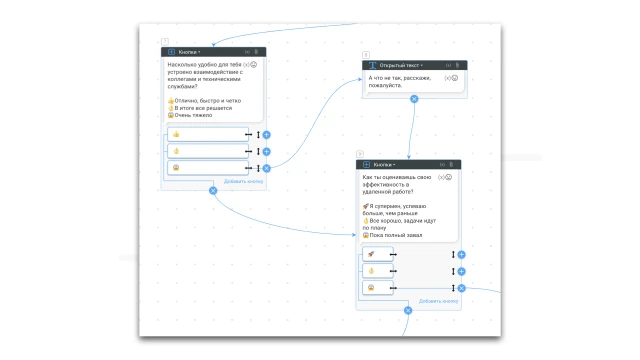Edit the 'Как ты оцениваешь свою эффективность' text
Viewport: 640px width, 360px height.
pyautogui.click(x=397, y=184)
